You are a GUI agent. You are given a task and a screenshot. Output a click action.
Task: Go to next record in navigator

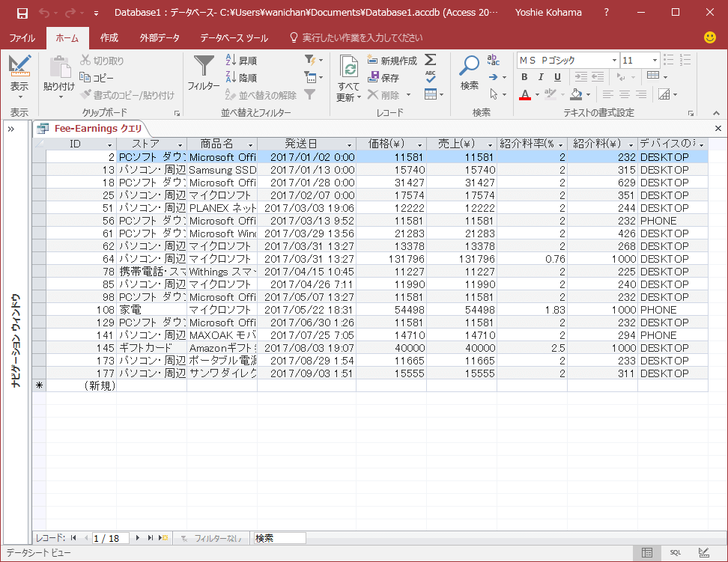(137, 538)
